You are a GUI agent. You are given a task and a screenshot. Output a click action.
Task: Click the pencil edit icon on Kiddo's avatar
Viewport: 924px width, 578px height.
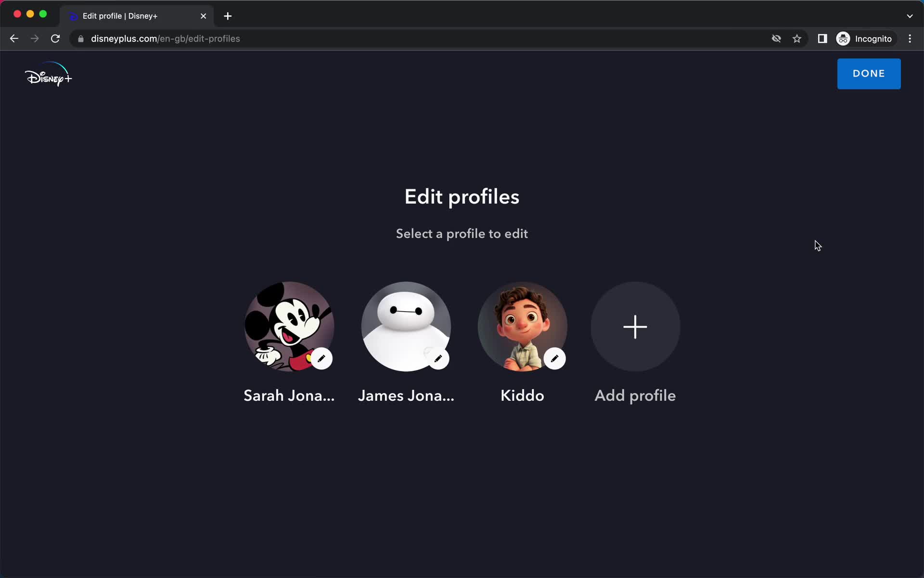tap(554, 358)
